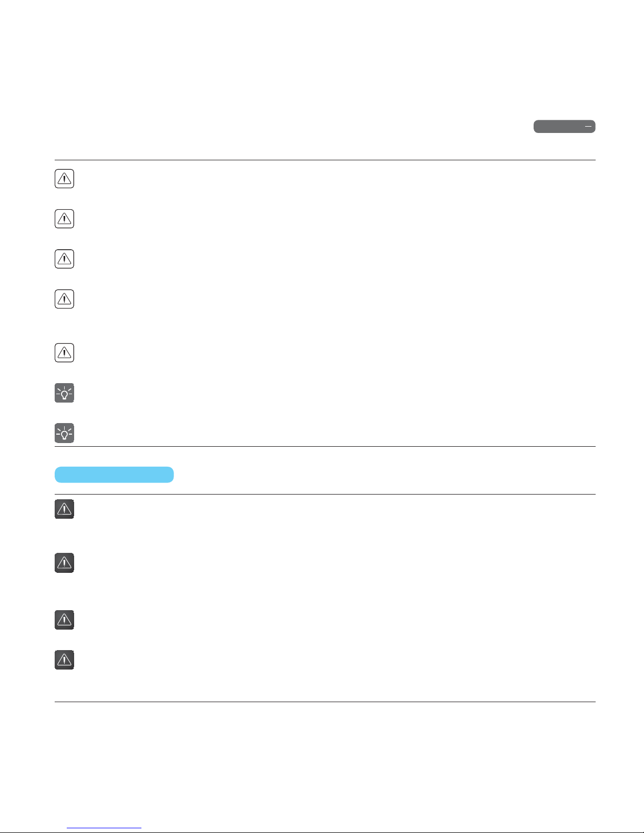Image resolution: width=644 pixels, height=833 pixels.
Task: Click the first outlined warning triangle icon
Action: coord(64,179)
